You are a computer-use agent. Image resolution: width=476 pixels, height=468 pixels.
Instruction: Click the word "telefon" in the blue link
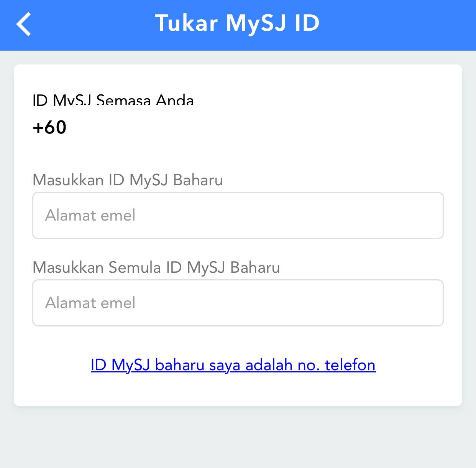(350, 365)
